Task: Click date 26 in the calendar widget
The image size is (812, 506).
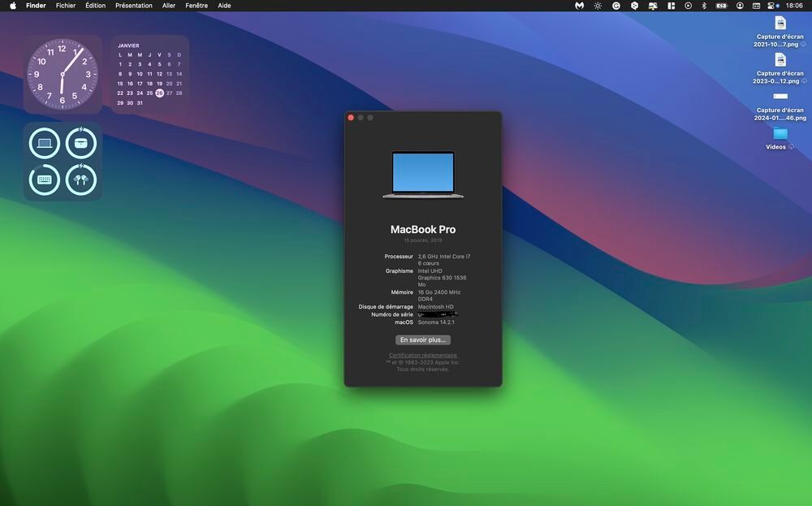Action: [159, 93]
